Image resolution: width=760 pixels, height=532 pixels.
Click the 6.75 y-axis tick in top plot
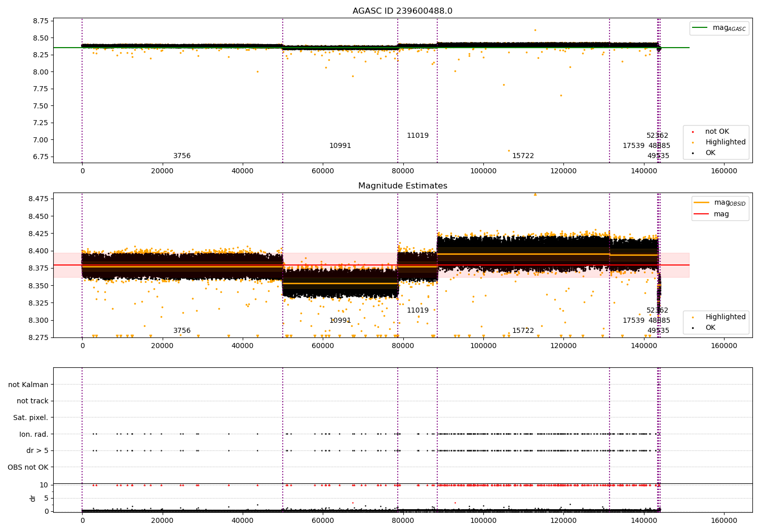click(41, 157)
